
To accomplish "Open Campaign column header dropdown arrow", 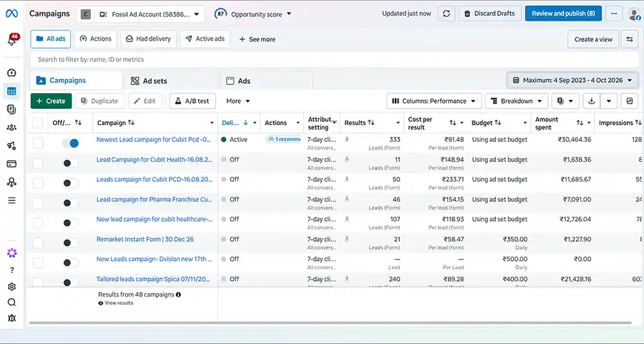I will tap(211, 123).
